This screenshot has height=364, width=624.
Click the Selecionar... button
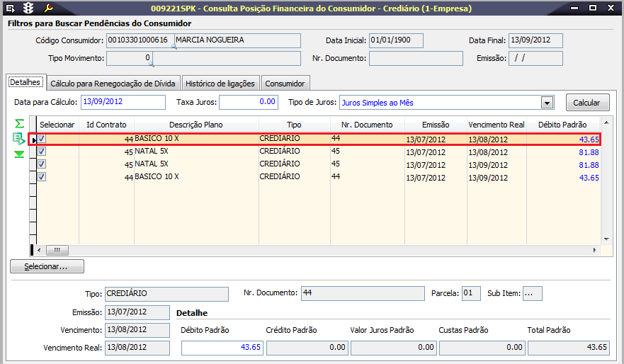(x=47, y=266)
